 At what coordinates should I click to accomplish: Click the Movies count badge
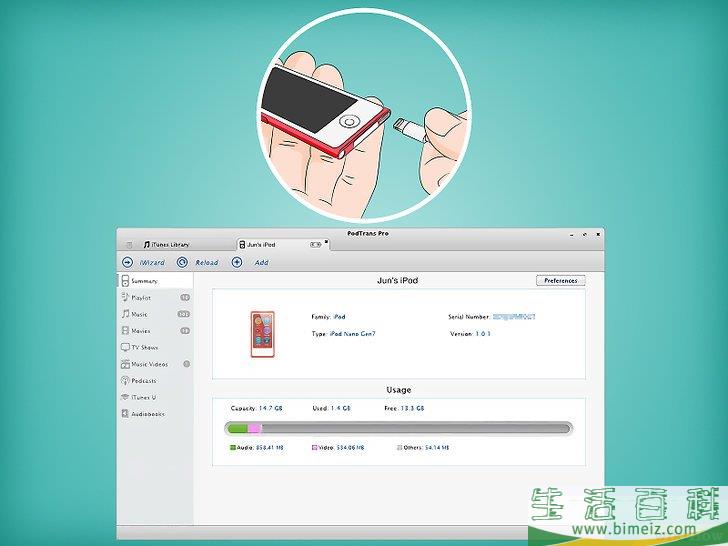(185, 331)
